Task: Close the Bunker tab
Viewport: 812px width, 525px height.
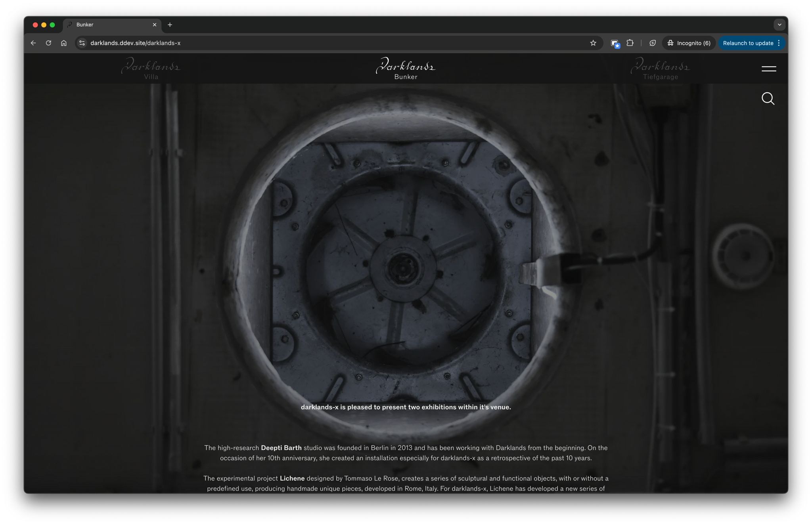Action: point(155,25)
